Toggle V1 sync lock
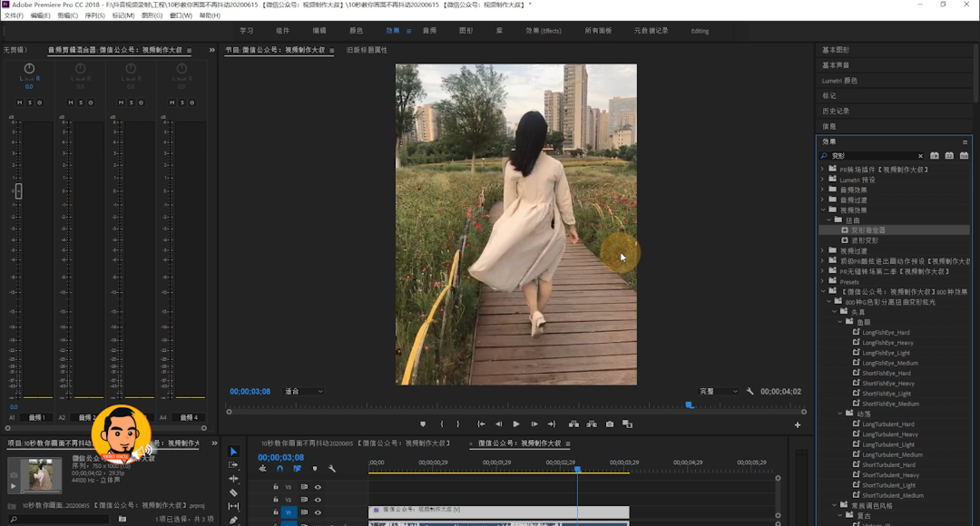980x526 pixels. [x=304, y=512]
